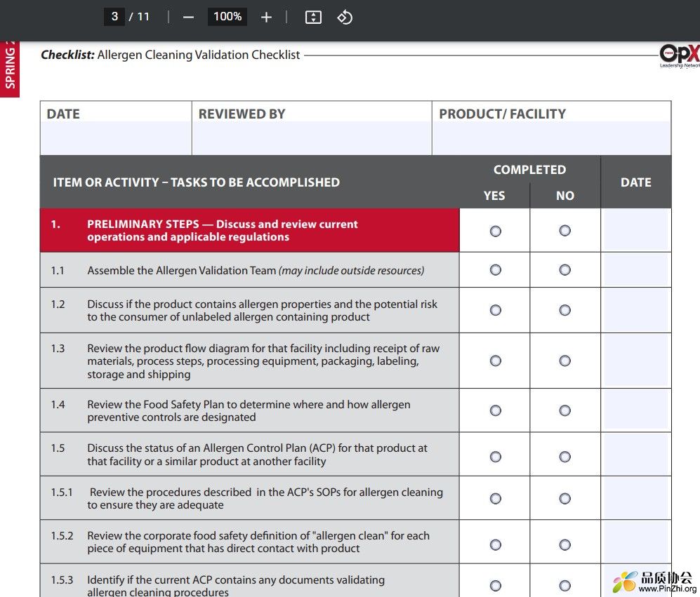Click 'ITEM OR ACTIVITY – TASKS TO BE ACCOMPLISHED' header
Screen dimensions: 700x597
(197, 182)
